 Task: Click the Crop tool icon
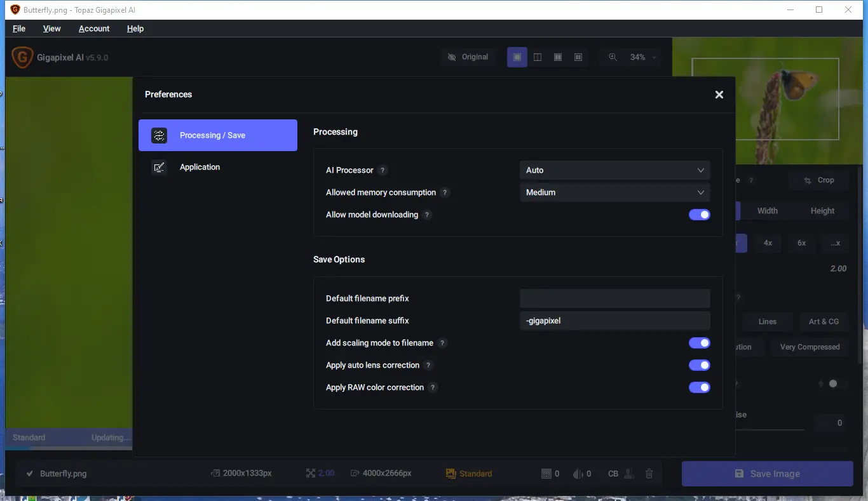point(808,180)
